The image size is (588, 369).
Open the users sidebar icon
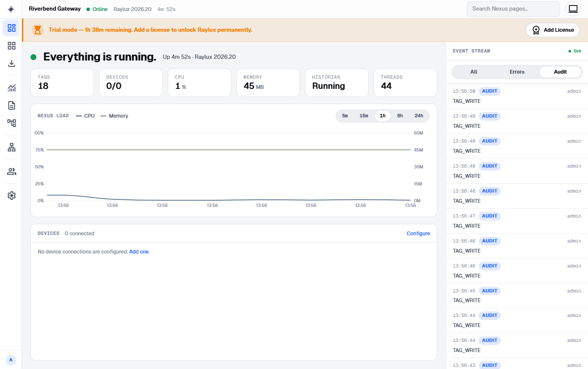click(x=11, y=171)
